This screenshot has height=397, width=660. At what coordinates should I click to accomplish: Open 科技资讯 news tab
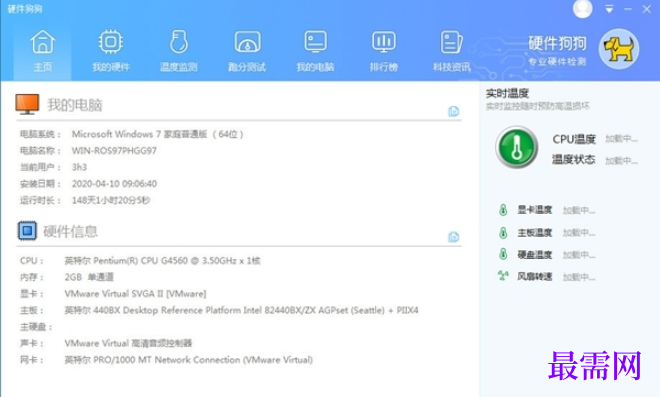click(452, 51)
